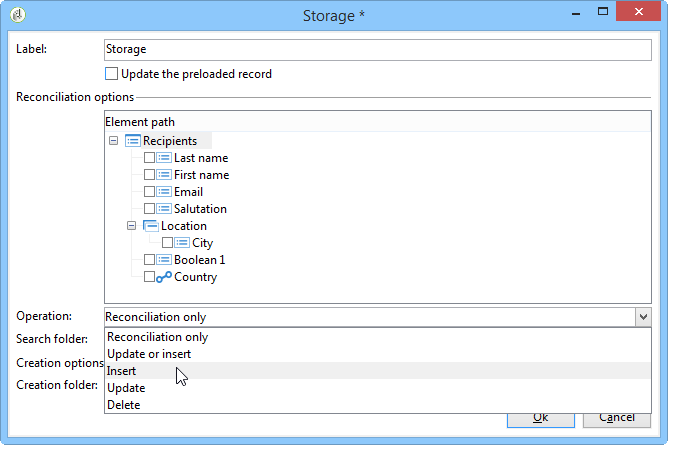679x460 pixels.
Task: Click the Last name field icon
Action: click(164, 158)
